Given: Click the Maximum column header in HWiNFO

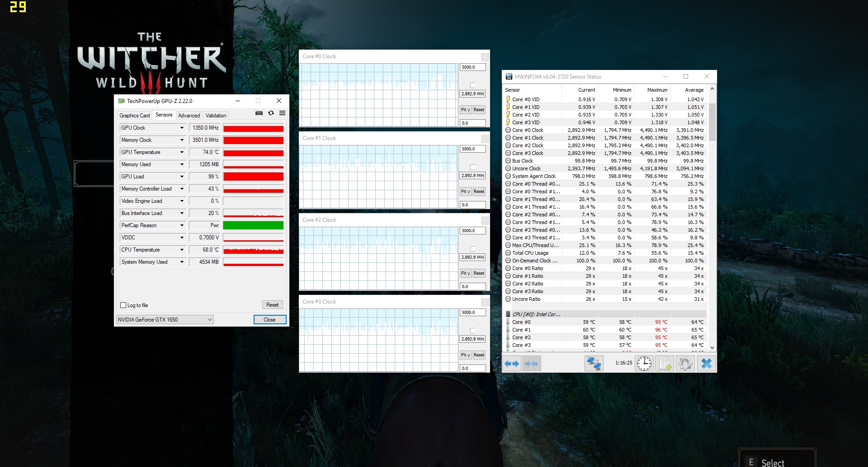Looking at the screenshot, I should (x=652, y=90).
